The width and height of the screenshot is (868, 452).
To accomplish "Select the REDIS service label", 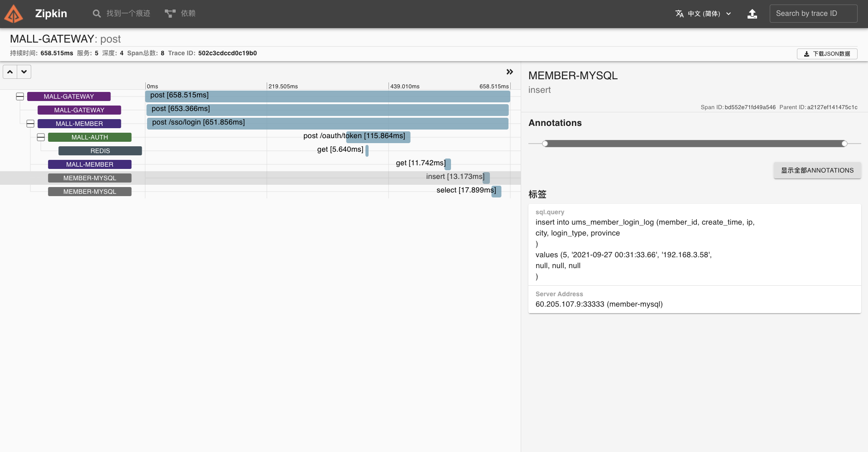I will click(100, 151).
